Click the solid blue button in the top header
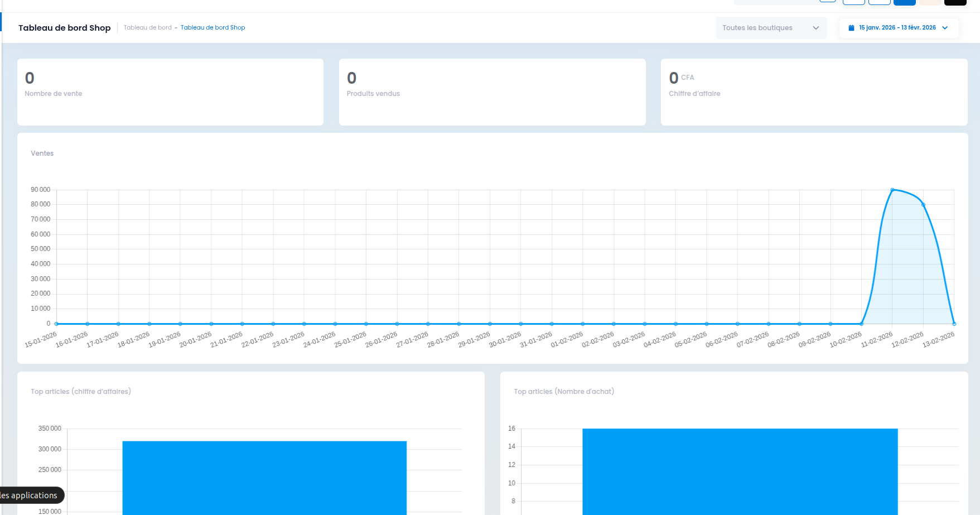 pos(904,2)
